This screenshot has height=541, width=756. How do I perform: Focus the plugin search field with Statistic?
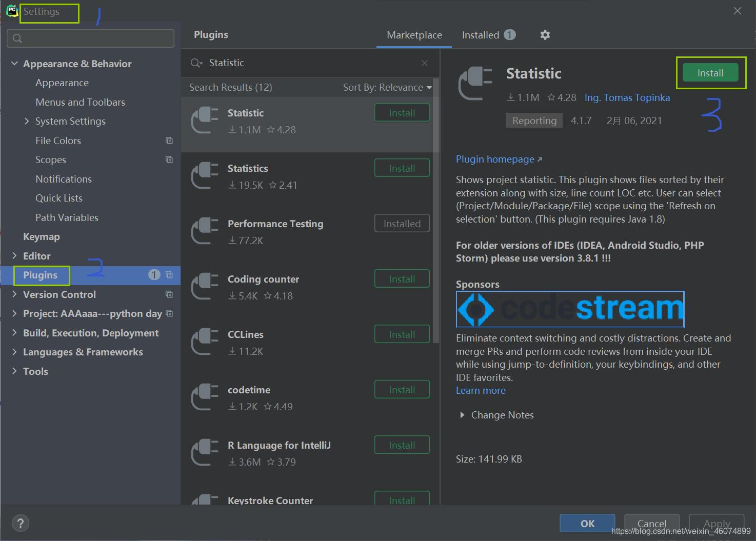(x=310, y=63)
